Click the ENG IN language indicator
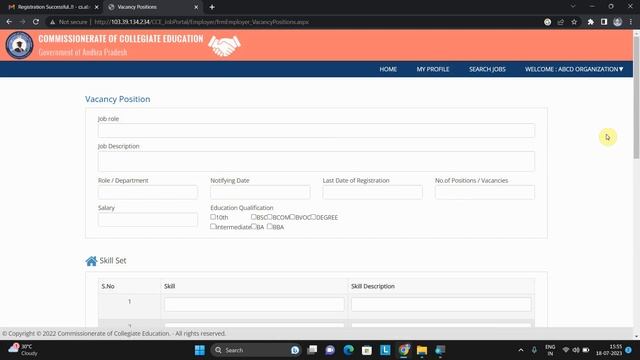The height and width of the screenshot is (360, 640). click(x=550, y=350)
